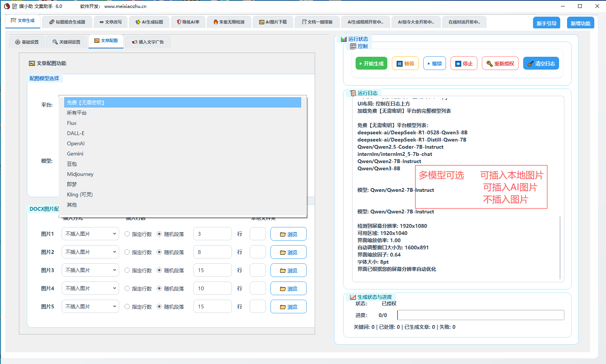
Task: Select 指定行数 radio for 图片1
Action: [127, 234]
